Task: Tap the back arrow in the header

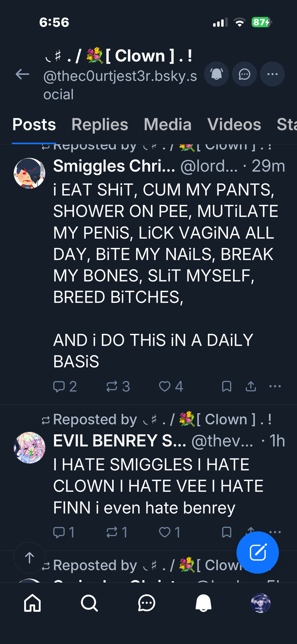Action: point(23,74)
